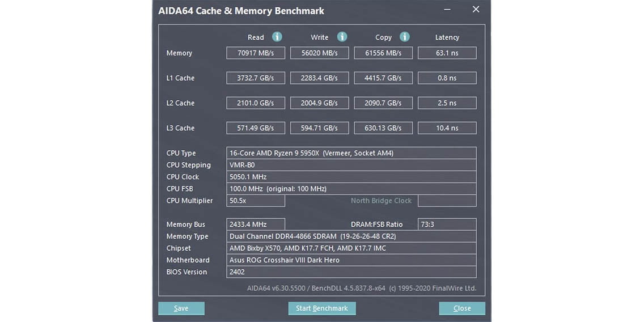This screenshot has width=644, height=322.
Task: Click the BIOS Version label
Action: 187,272
